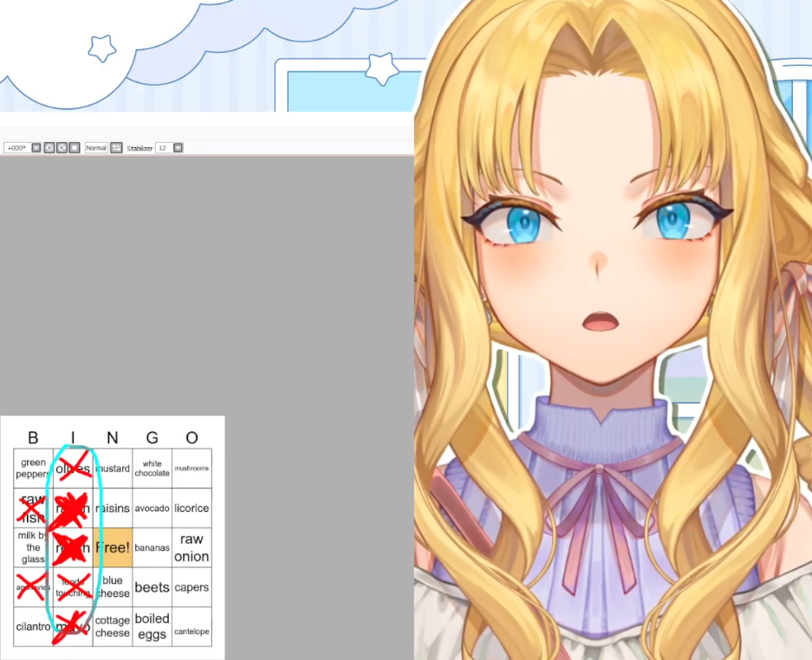Viewport: 812px width, 660px height.
Task: Click the "blue cheese" bingo cell
Action: click(x=113, y=587)
